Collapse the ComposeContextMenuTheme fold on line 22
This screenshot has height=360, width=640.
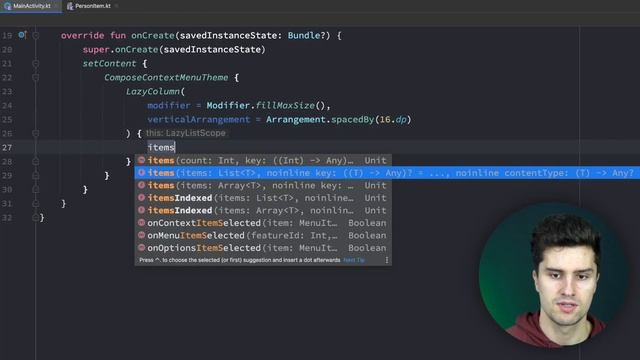[36, 78]
